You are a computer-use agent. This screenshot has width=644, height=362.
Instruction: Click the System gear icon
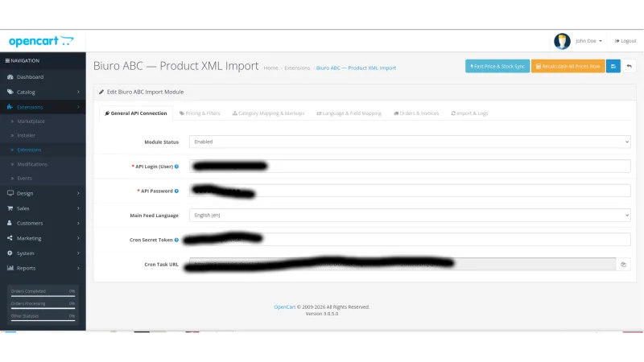tap(10, 253)
